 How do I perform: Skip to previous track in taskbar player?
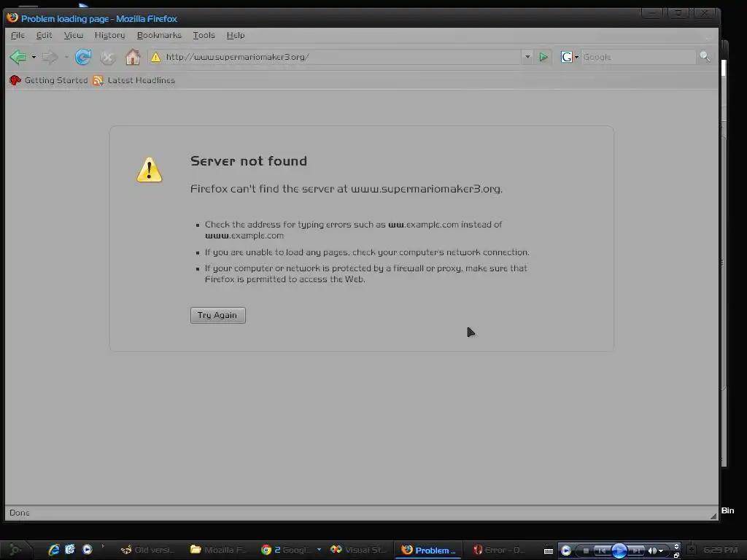(x=602, y=551)
